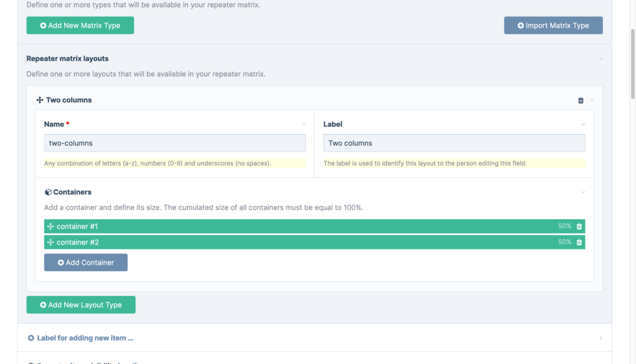Click the plus icon beside Label for adding new item
This screenshot has width=636, height=364.
click(31, 338)
